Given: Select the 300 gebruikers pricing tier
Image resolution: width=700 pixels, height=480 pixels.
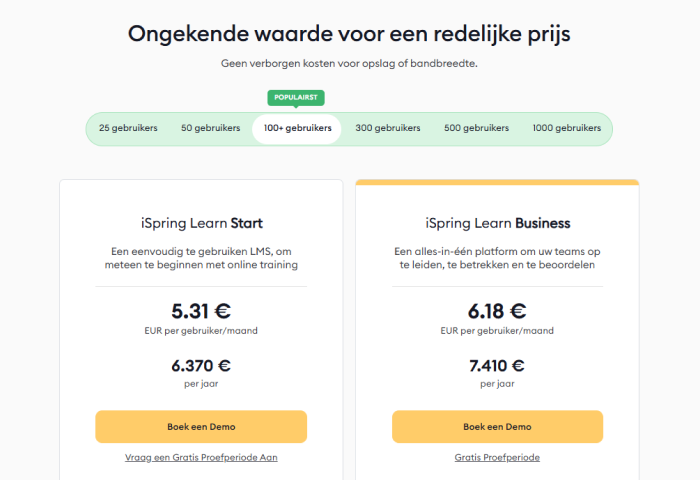Looking at the screenshot, I should point(388,128).
